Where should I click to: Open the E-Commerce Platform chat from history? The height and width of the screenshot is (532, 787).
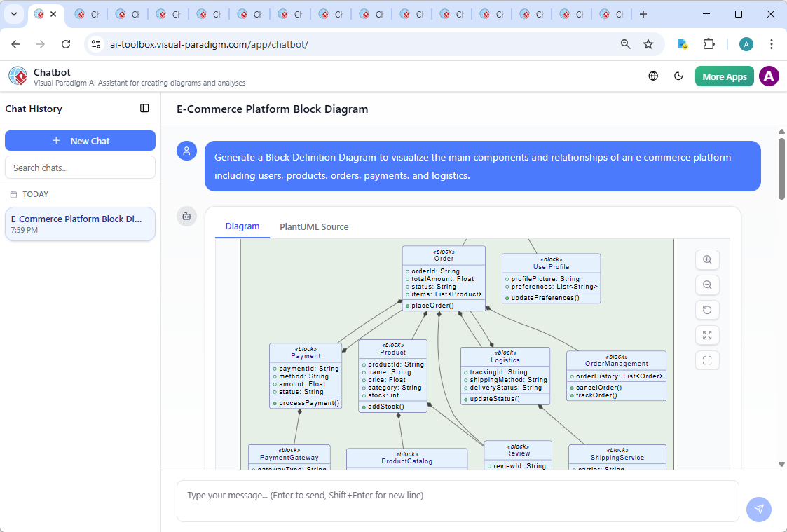tap(80, 224)
